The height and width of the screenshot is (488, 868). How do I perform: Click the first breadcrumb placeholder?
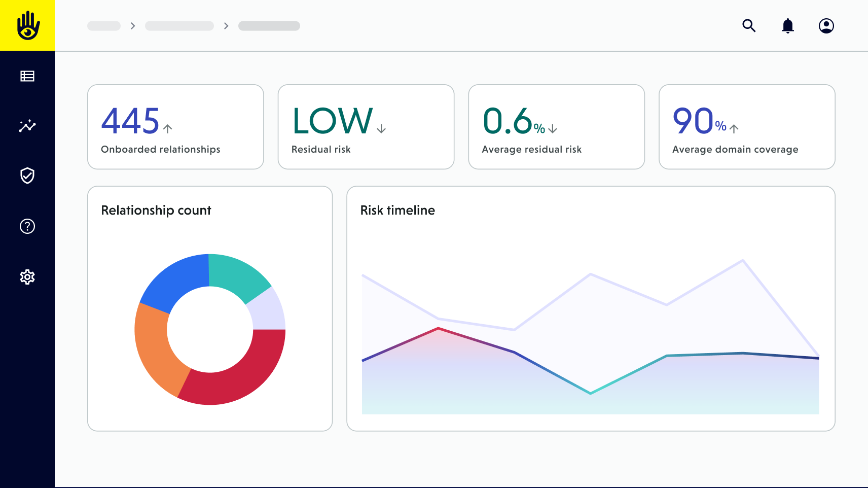104,26
